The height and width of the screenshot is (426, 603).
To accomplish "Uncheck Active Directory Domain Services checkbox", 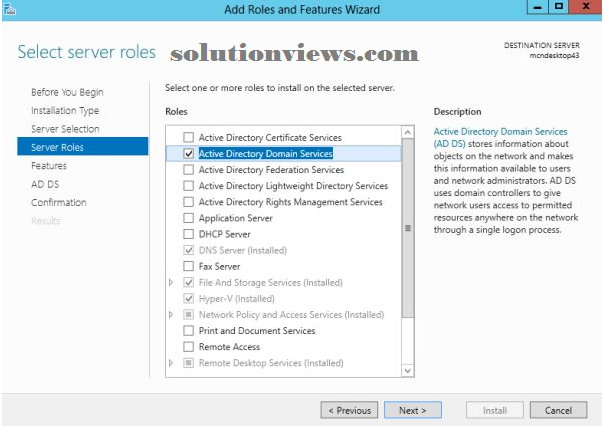I will [188, 153].
